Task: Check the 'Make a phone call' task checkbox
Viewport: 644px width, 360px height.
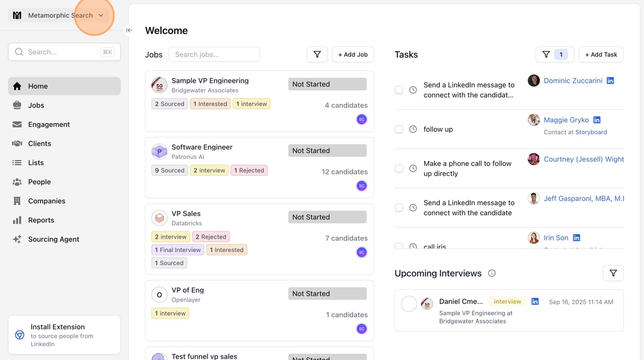Action: [399, 168]
